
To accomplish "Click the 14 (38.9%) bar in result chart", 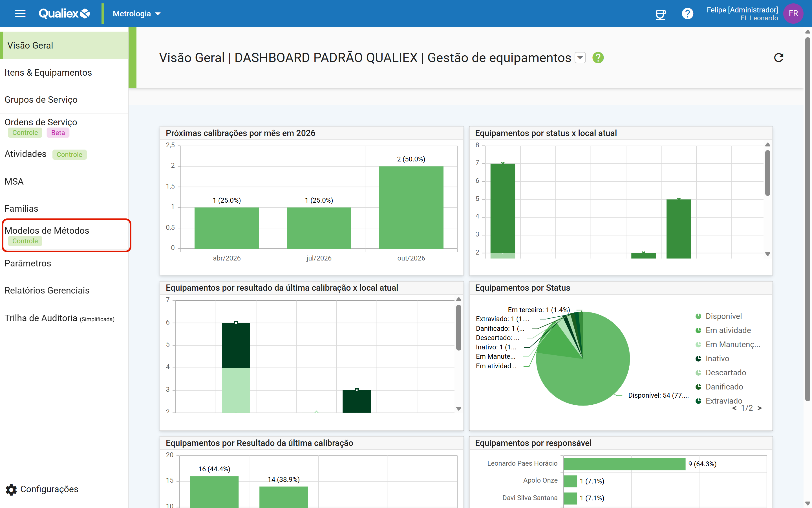I will coord(284,497).
